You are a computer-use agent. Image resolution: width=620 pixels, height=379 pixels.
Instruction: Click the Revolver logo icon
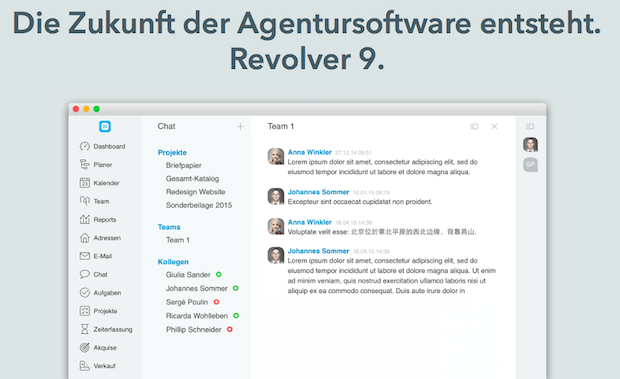pyautogui.click(x=105, y=126)
